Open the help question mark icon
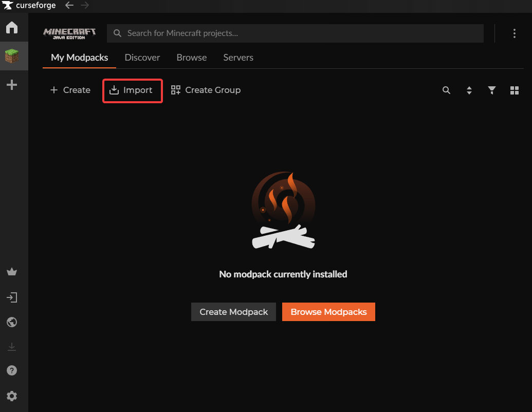This screenshot has height=412, width=532. pos(12,370)
